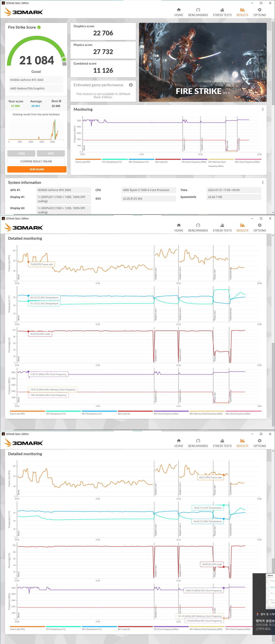Click the Physics score value 27 732

(x=103, y=52)
